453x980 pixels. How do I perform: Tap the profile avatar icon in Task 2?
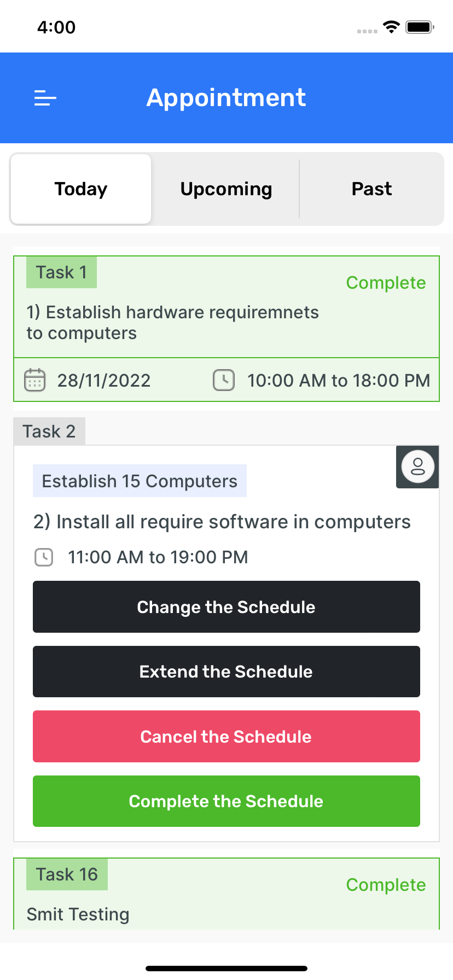pyautogui.click(x=417, y=466)
